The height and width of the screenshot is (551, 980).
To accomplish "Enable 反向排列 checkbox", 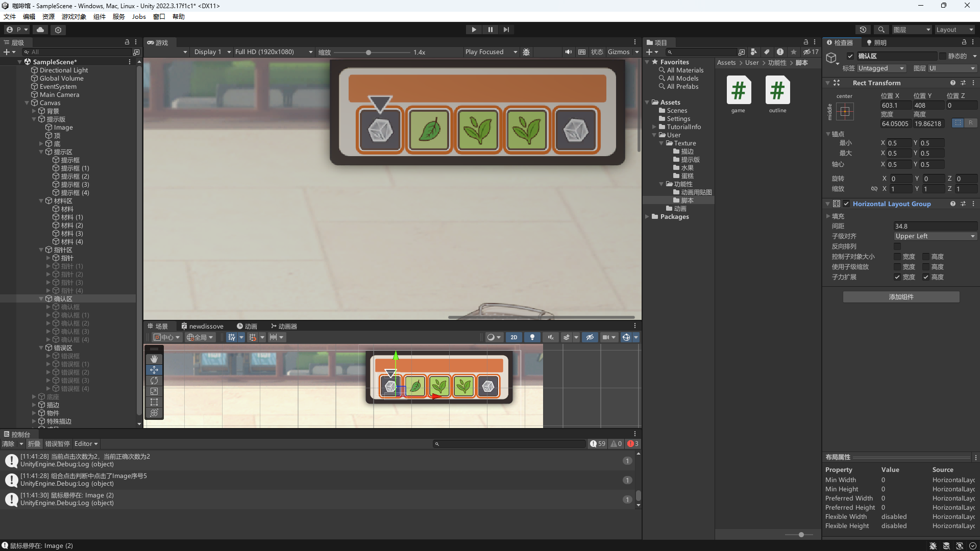I will [897, 246].
